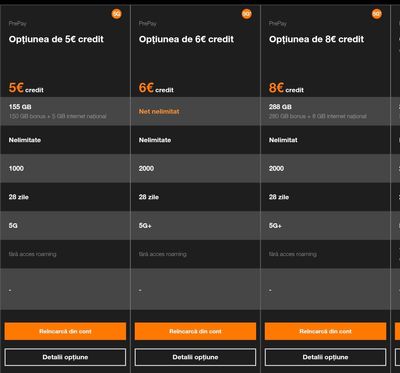Click the 2000 value in the 6€ column
The image size is (400, 373).
pyautogui.click(x=146, y=168)
